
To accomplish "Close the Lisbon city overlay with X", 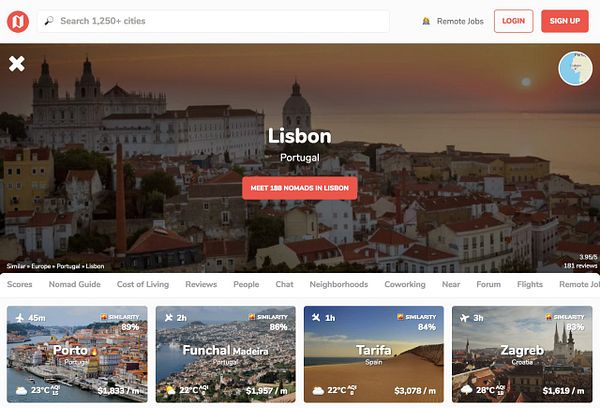I will coord(17,64).
